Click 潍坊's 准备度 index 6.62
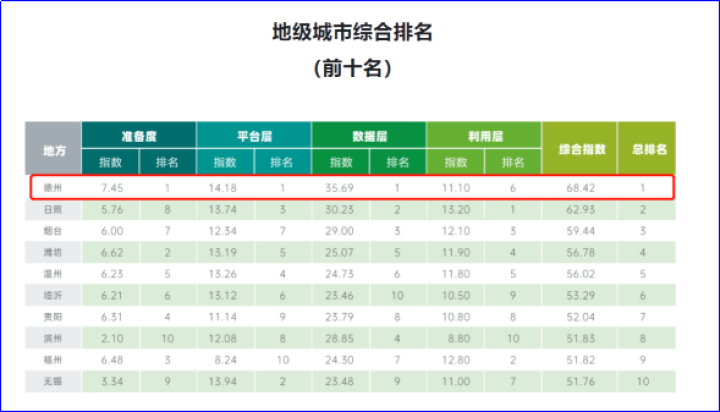720x412 pixels. point(112,252)
